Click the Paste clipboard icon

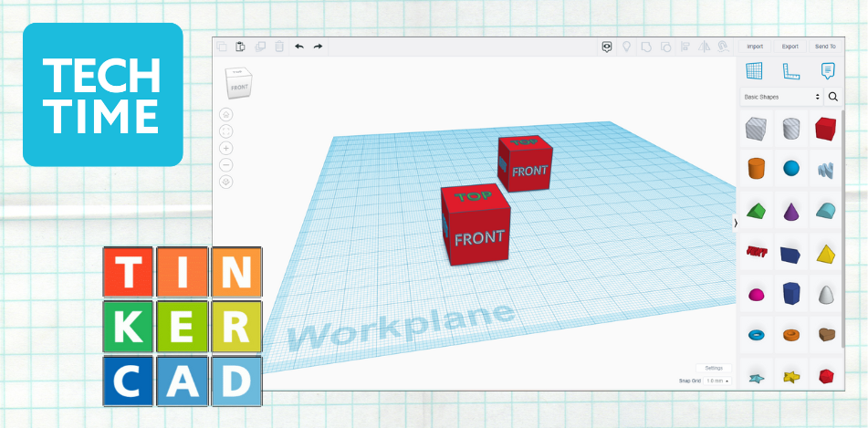click(240, 47)
